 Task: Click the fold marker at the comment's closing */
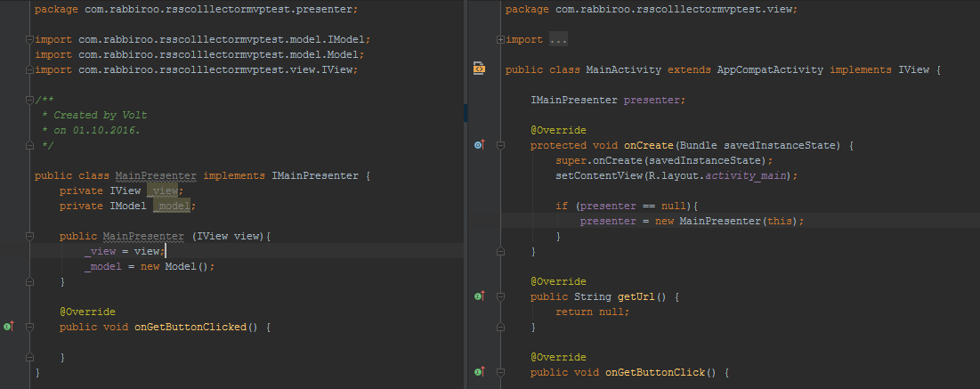[x=29, y=145]
